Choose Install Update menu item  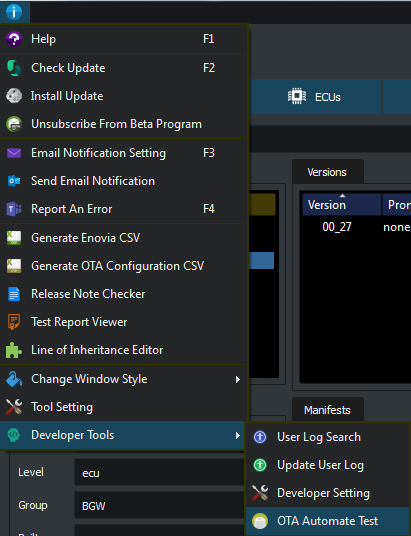(x=123, y=96)
